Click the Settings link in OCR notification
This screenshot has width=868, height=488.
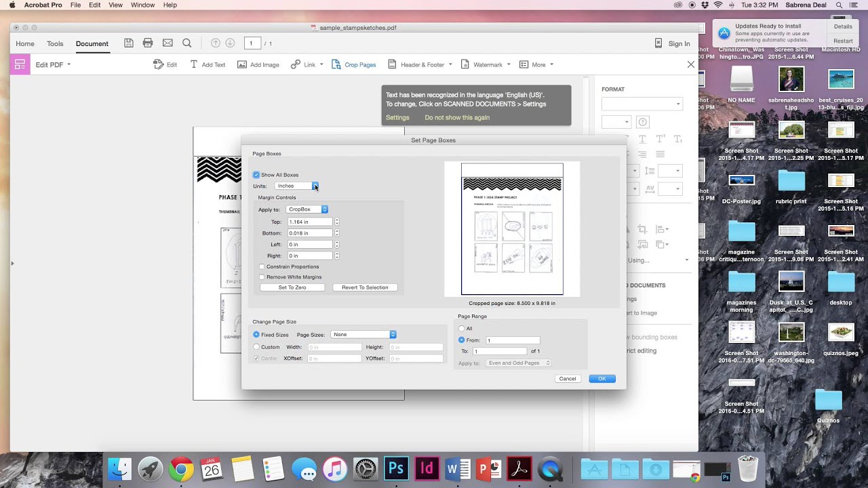pyautogui.click(x=397, y=117)
